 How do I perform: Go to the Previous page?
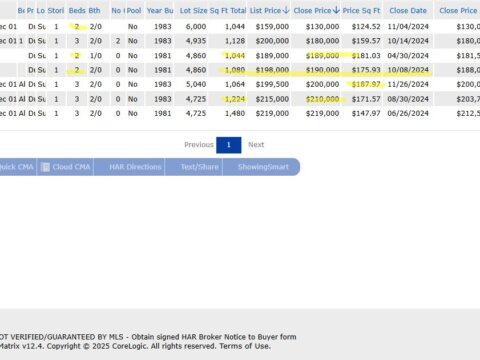pyautogui.click(x=199, y=145)
